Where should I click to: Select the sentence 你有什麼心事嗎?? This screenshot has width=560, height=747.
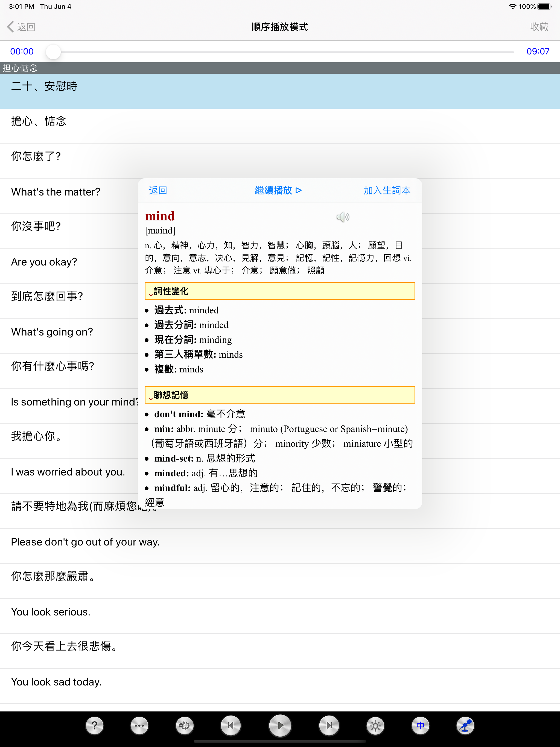pyautogui.click(x=69, y=372)
